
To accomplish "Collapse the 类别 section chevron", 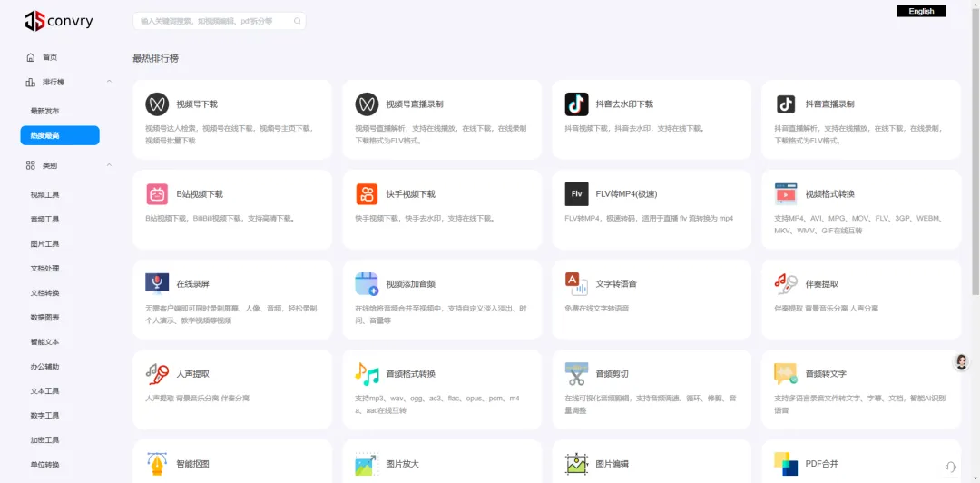I will point(110,165).
